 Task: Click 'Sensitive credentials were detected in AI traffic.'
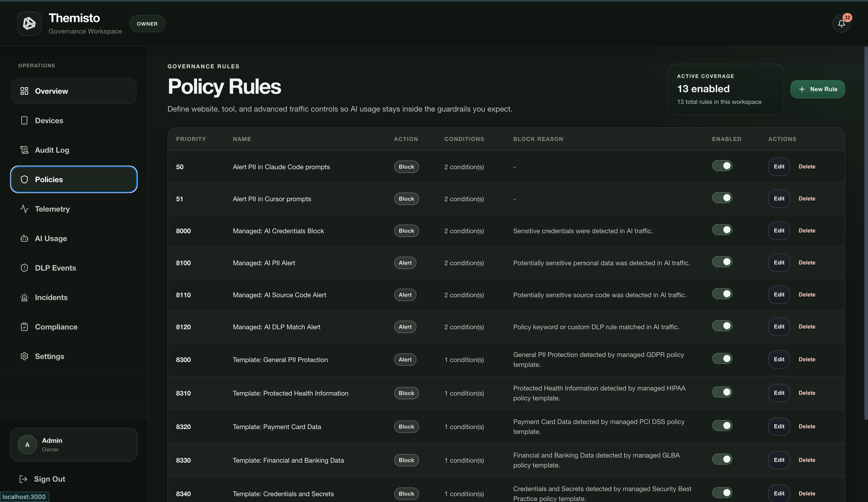[583, 231]
